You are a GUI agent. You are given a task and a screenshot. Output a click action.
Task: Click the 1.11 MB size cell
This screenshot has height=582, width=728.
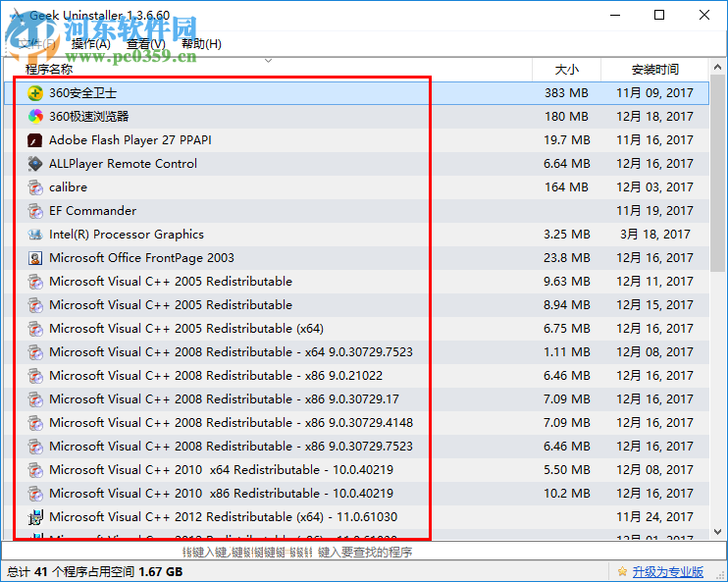point(567,352)
